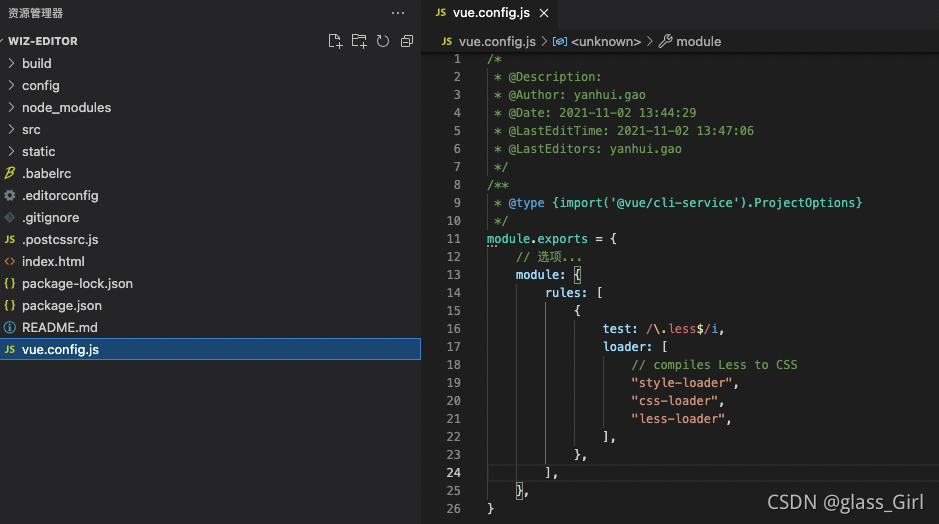Click the /\.less$/i regex on line 16
The width and height of the screenshot is (939, 524).
click(681, 329)
